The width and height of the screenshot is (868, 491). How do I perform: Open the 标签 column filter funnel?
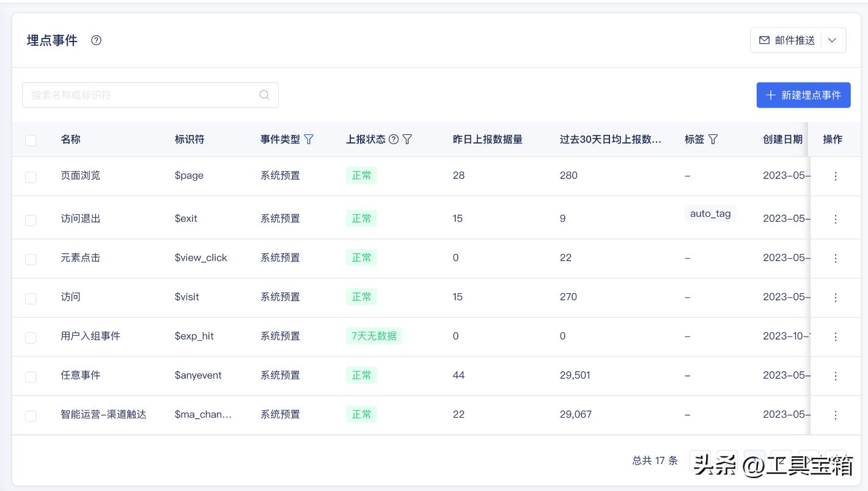pyautogui.click(x=714, y=139)
